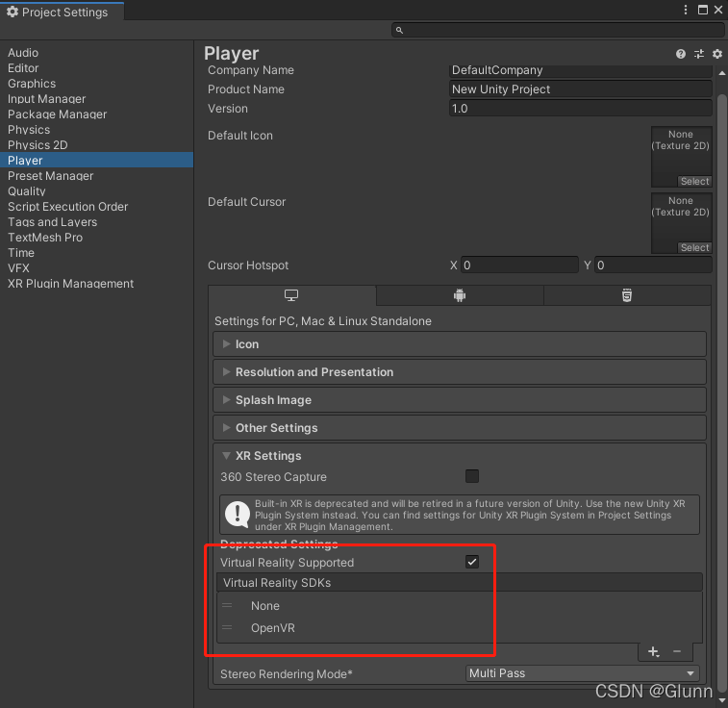Open the Physics settings category
Image resolution: width=728 pixels, height=708 pixels.
(96, 129)
